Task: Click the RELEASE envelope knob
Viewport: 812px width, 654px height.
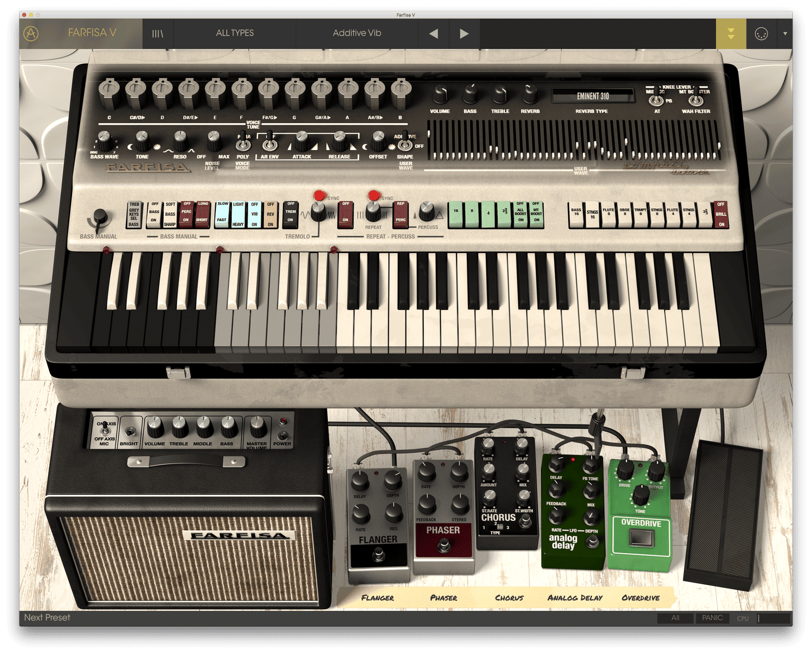Action: [339, 140]
